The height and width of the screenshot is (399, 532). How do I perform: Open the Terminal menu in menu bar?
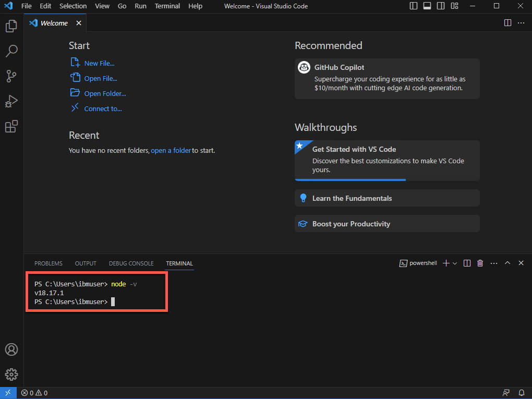(x=167, y=6)
